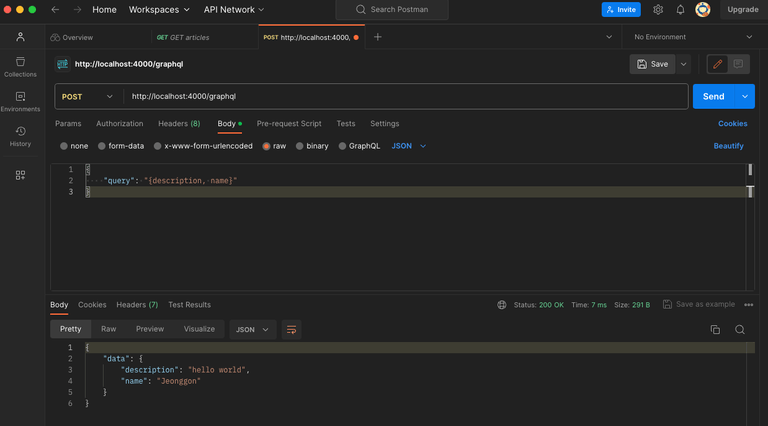
Task: Click the Invite button
Action: pos(621,10)
